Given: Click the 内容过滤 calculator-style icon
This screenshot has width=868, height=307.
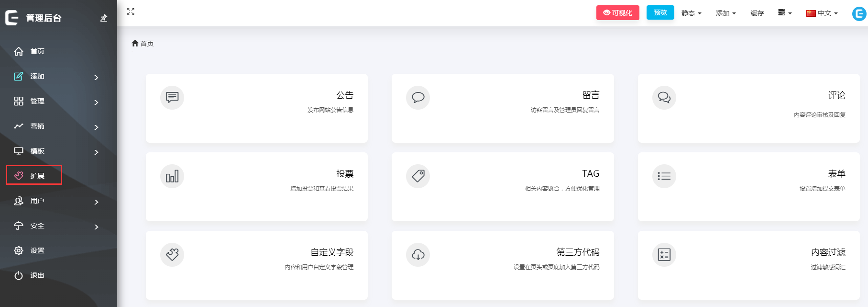Looking at the screenshot, I should coord(664,255).
